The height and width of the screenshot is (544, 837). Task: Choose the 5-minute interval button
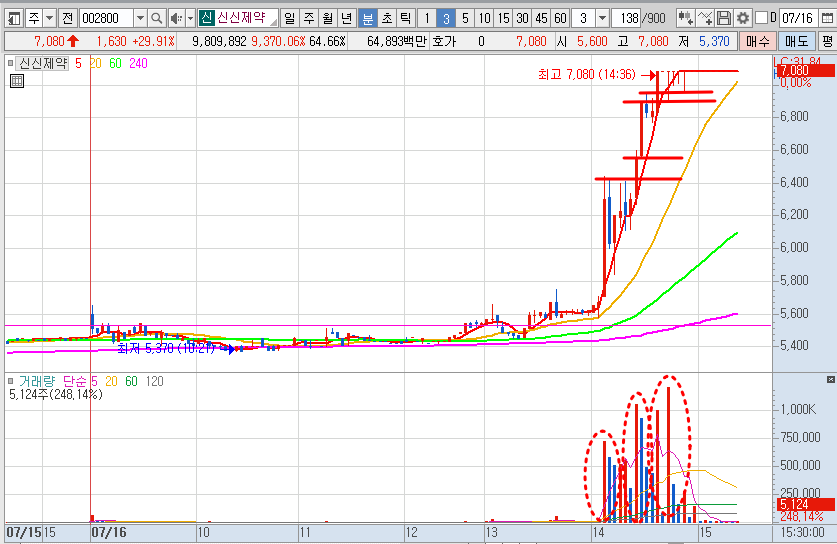click(465, 19)
